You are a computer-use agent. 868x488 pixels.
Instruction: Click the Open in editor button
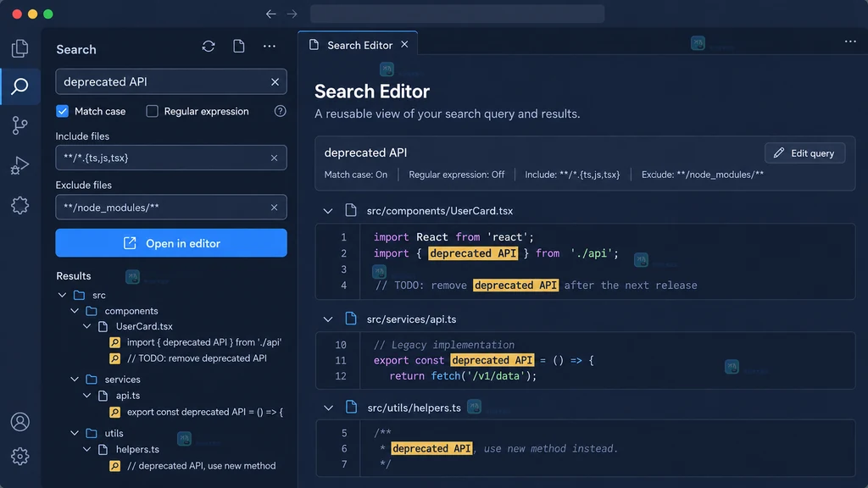[171, 243]
